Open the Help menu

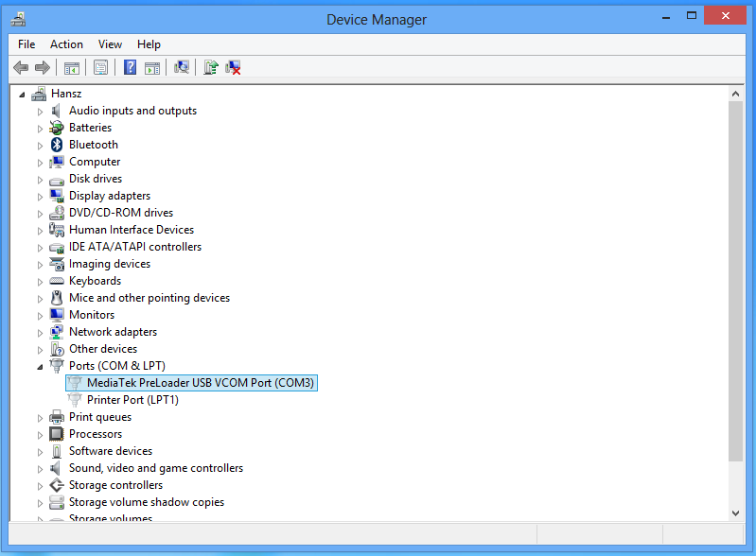coord(149,44)
